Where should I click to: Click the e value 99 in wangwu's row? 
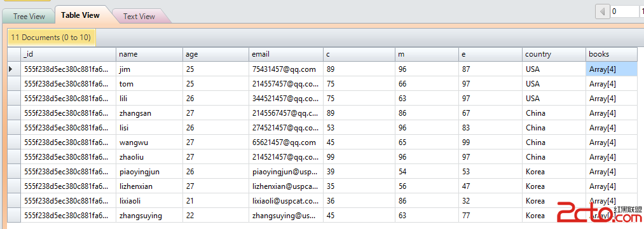tap(491, 142)
